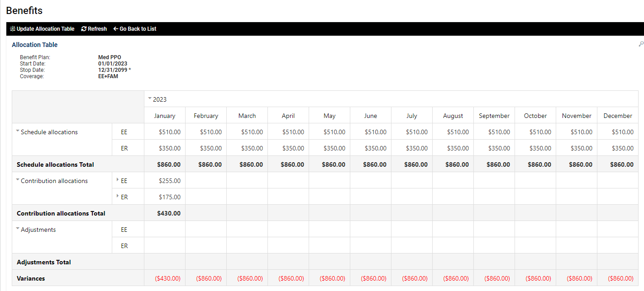The height and width of the screenshot is (291, 644).
Task: Click the Med PPO benefit plan value
Action: (x=110, y=57)
